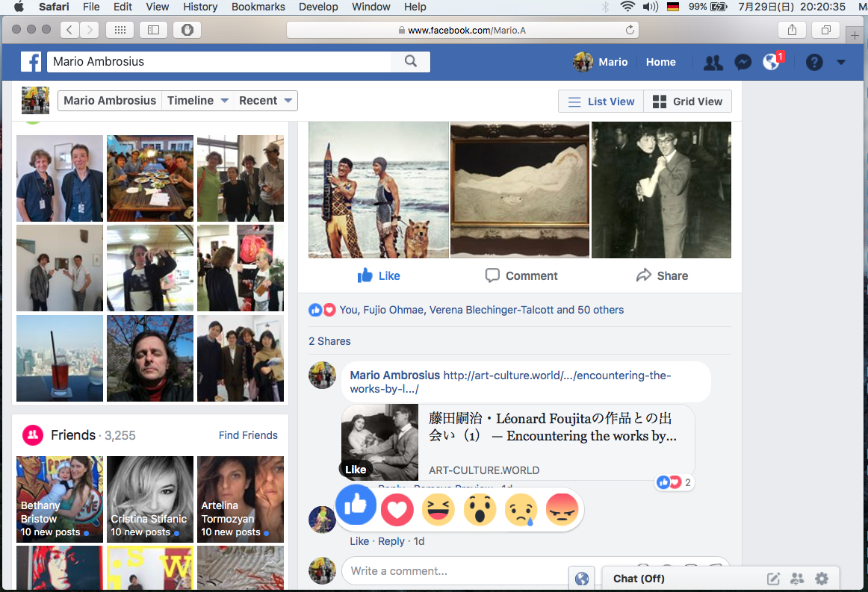Open Cristina Stifanic friend tile
Screen dimensions: 868x592
pos(150,499)
